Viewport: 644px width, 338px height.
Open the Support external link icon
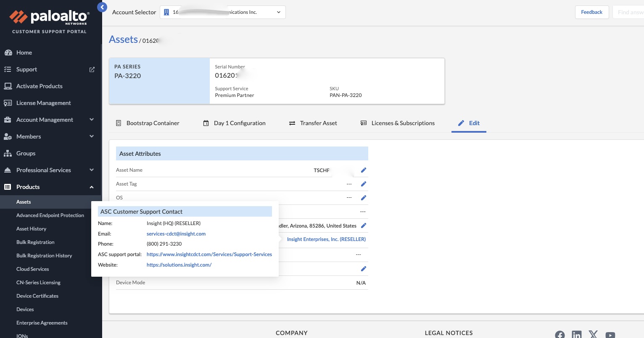pyautogui.click(x=92, y=69)
